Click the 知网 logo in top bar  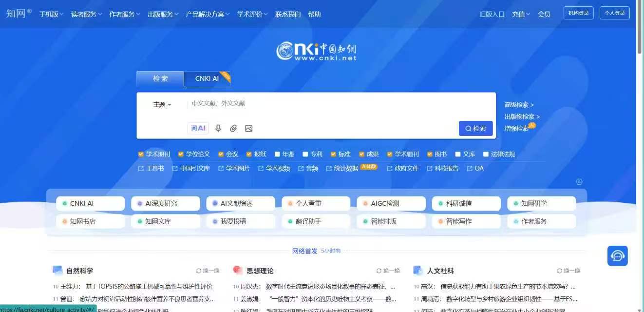19,13
